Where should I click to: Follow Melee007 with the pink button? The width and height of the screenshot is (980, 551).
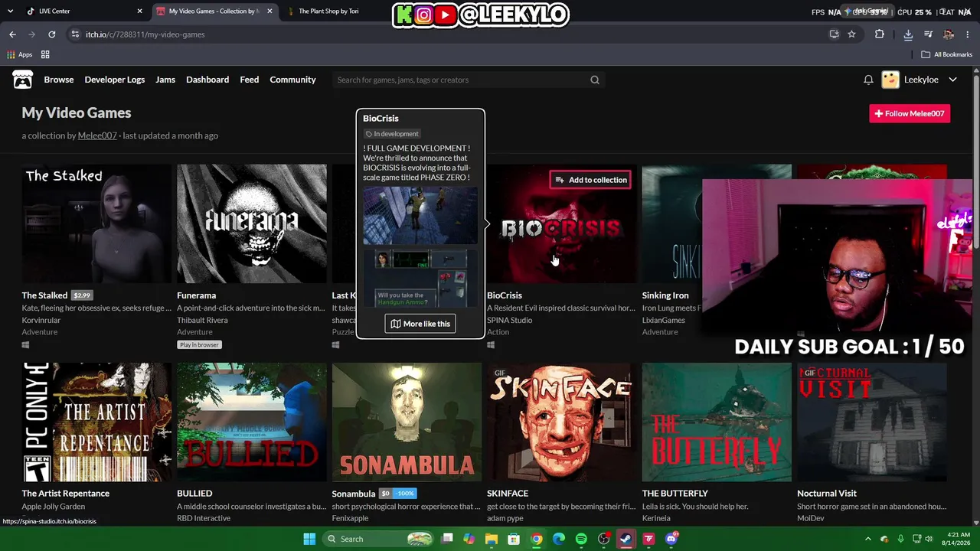910,113
